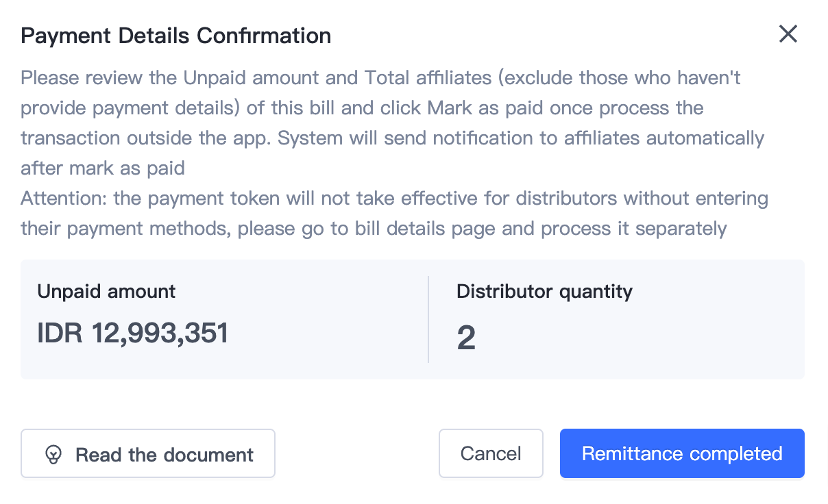This screenshot has height=504, width=828.
Task: Click the vertical divider in the summary panel
Action: click(428, 319)
